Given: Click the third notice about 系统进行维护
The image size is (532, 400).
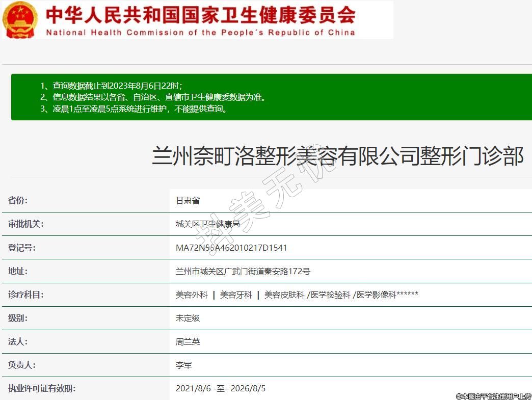Looking at the screenshot, I should tap(134, 109).
